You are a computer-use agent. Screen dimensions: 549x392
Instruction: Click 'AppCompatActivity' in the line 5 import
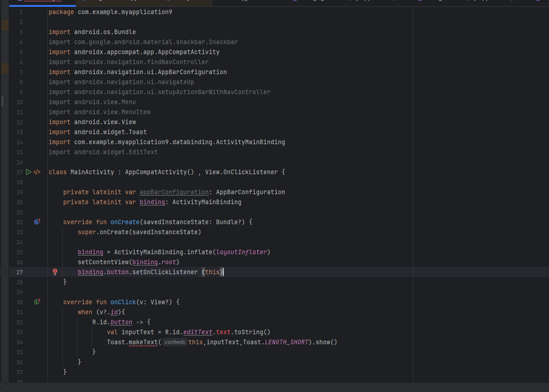click(x=189, y=52)
